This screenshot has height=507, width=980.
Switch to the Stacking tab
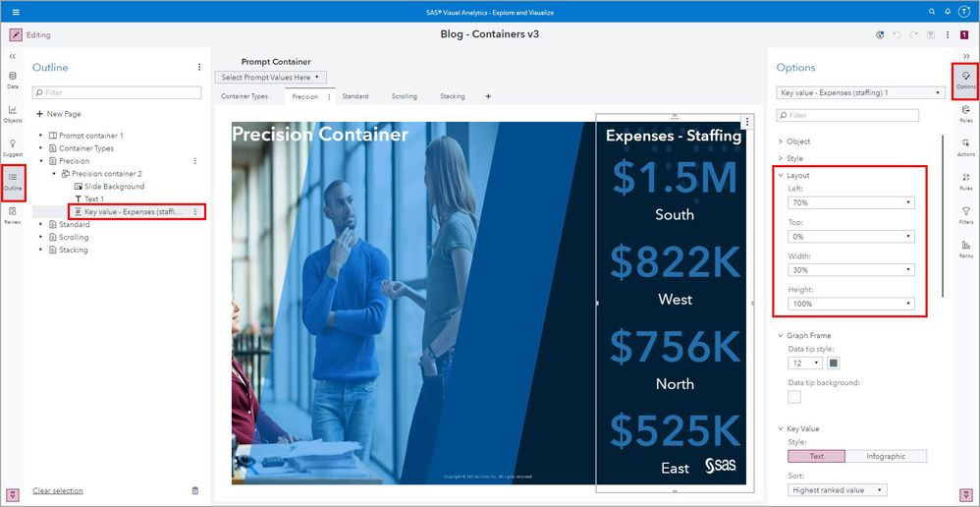point(453,96)
